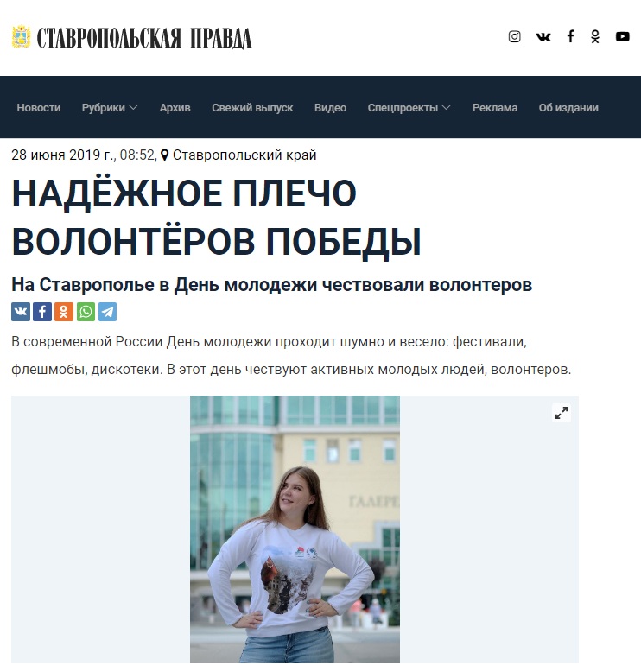The height and width of the screenshot is (672, 641).
Task: Share article via WhatsApp button
Action: click(86, 312)
